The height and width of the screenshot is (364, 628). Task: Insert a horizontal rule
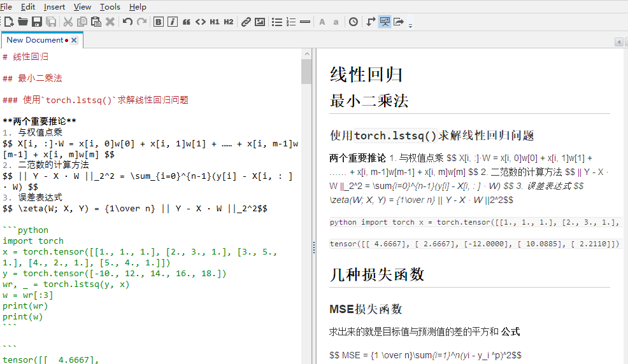point(305,22)
